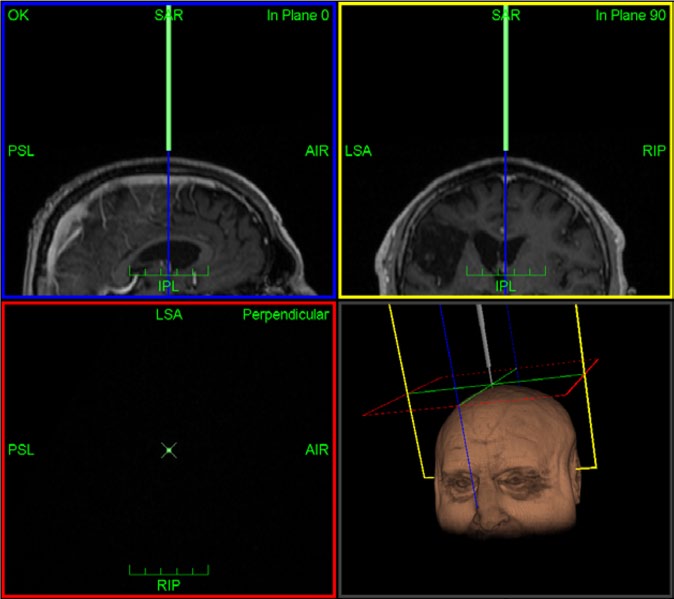The image size is (674, 599).
Task: Click the scale ruler in the In Plane 0 view
Action: click(x=169, y=271)
